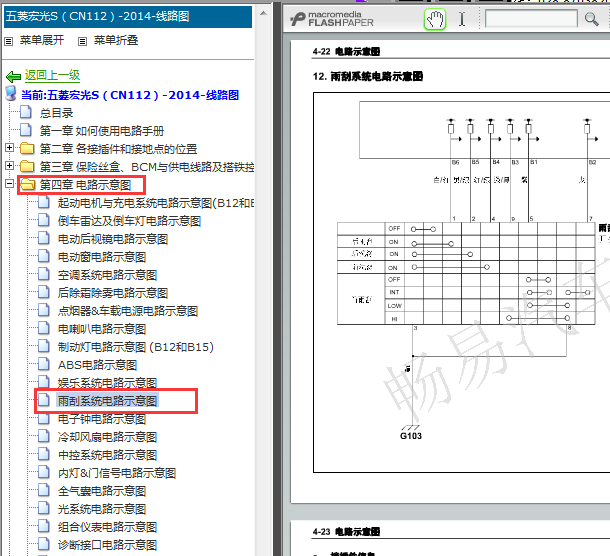Viewport: 610px width, 556px height.
Task: Click the green back arrow icon
Action: (14, 76)
